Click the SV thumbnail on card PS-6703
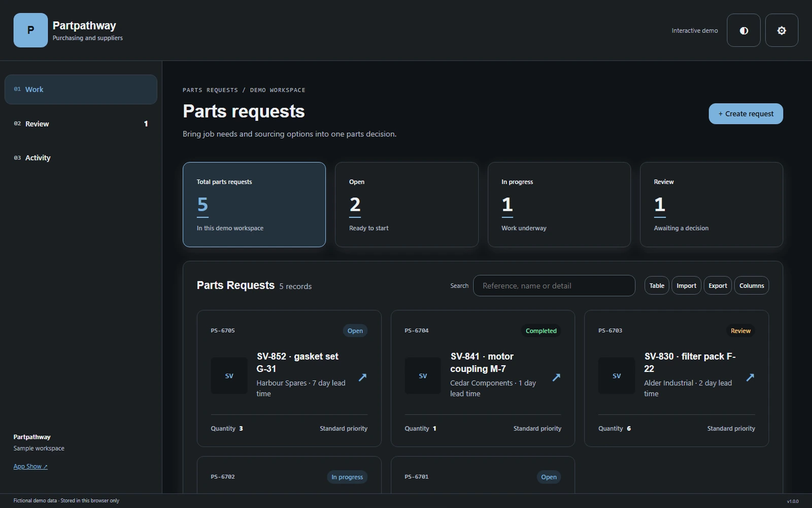Viewport: 812px width, 508px height. (x=617, y=376)
